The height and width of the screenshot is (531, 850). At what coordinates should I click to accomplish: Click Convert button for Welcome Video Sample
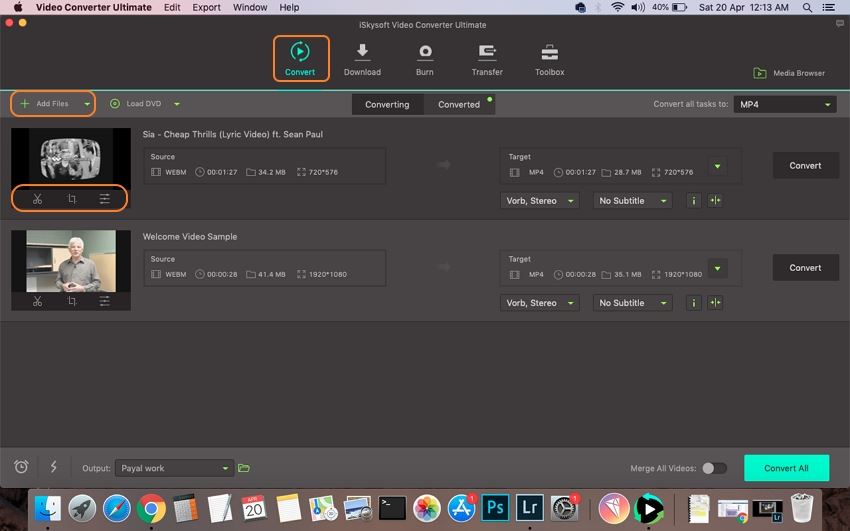pyautogui.click(x=806, y=268)
